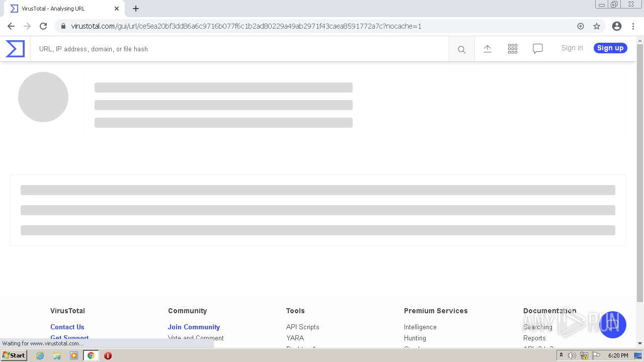Click red Opera-style taskbar icon
644x362 pixels.
(x=108, y=355)
